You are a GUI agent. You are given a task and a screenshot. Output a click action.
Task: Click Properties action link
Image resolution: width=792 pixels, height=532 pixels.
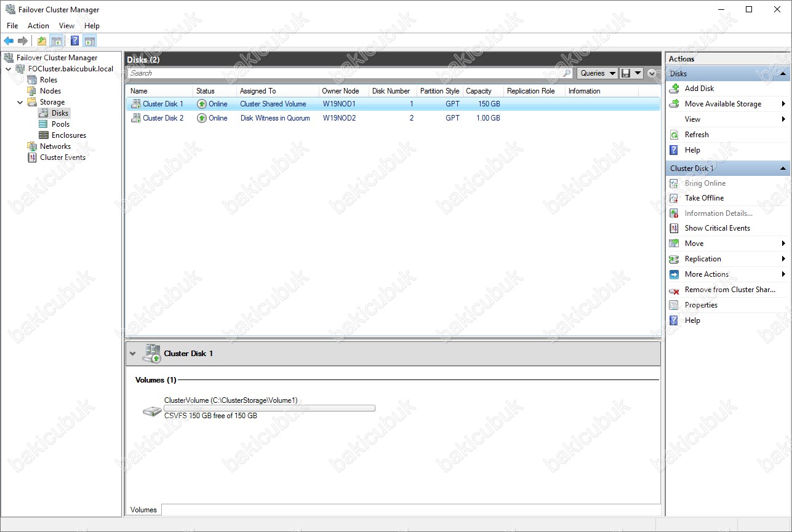(x=701, y=305)
